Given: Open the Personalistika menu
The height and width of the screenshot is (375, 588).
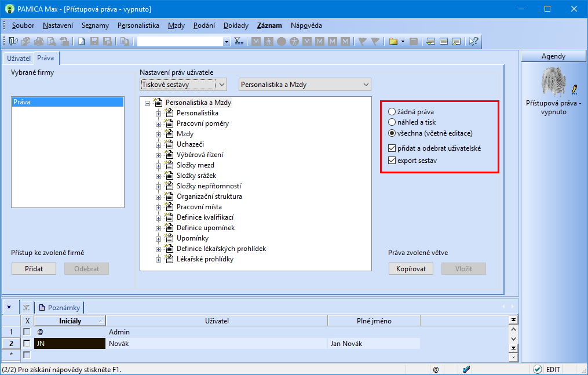Looking at the screenshot, I should pyautogui.click(x=138, y=26).
